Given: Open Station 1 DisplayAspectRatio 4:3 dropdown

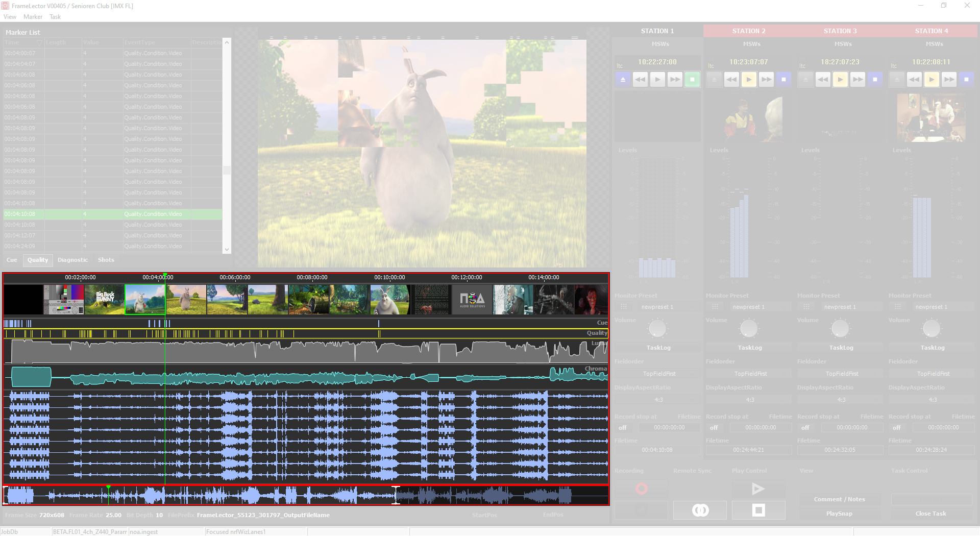Looking at the screenshot, I should 657,400.
